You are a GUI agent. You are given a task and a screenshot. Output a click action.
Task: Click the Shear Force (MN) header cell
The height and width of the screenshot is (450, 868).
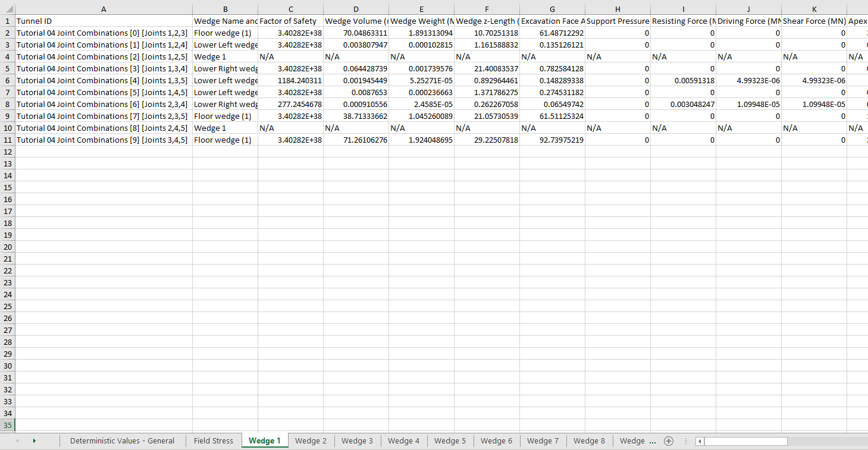[814, 21]
